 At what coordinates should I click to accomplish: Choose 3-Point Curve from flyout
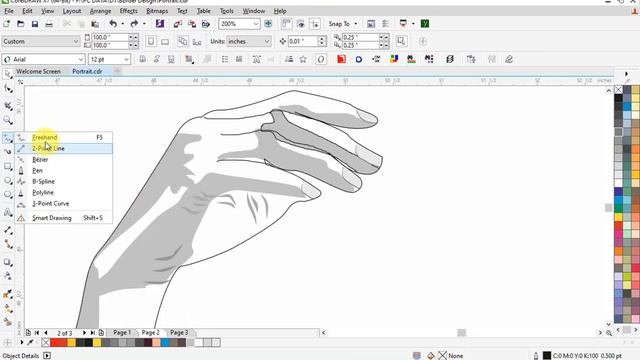click(64, 204)
